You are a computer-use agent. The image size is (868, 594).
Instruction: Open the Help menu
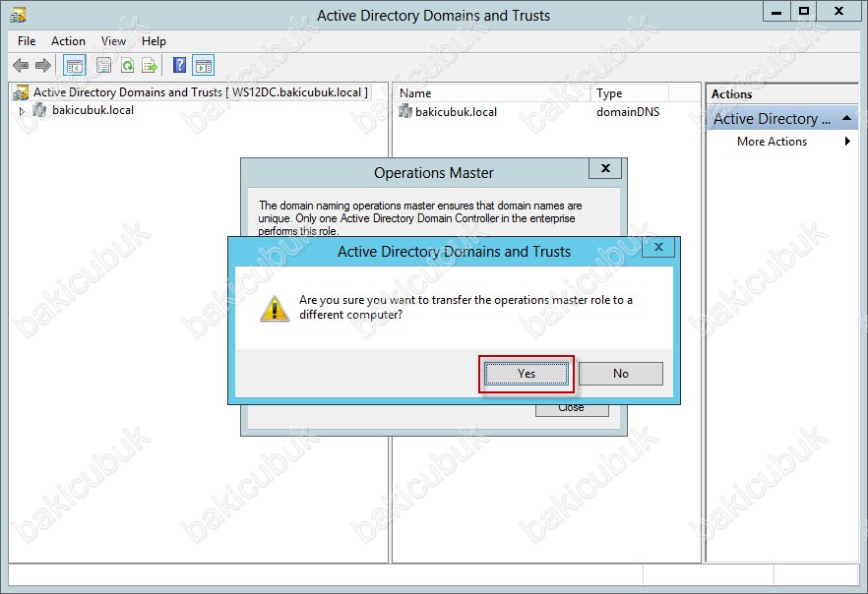point(154,41)
